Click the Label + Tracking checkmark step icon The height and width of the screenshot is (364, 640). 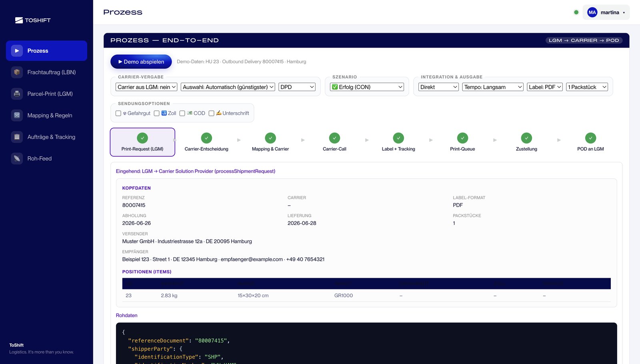398,138
